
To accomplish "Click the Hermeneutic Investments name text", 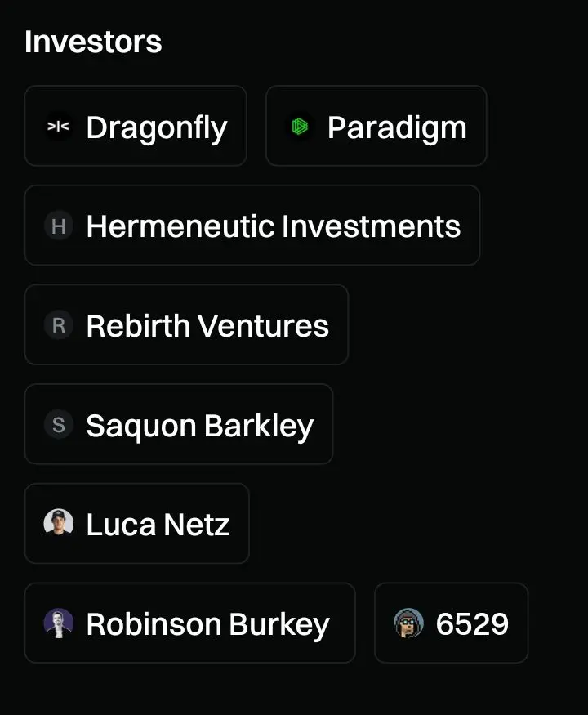I will pos(274,226).
